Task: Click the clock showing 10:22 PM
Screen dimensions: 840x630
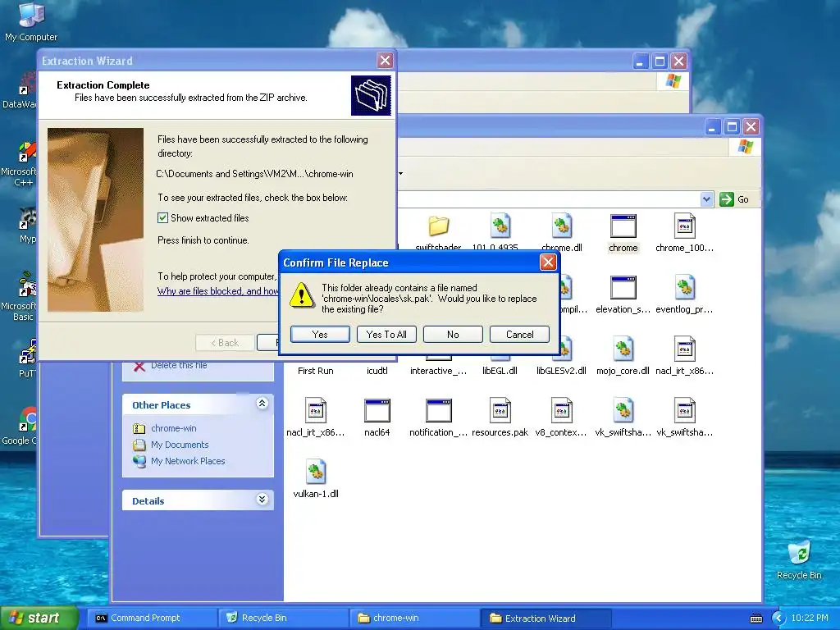Action: click(x=810, y=618)
